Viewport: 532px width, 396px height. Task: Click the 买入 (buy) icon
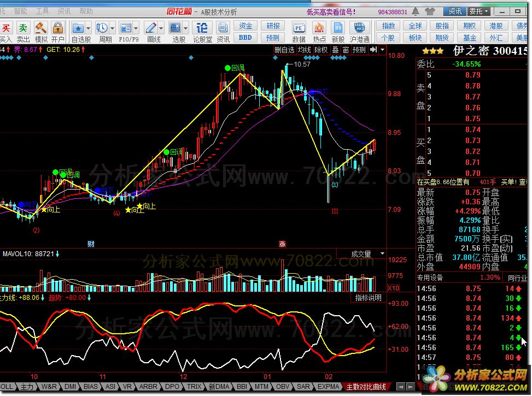point(6,28)
